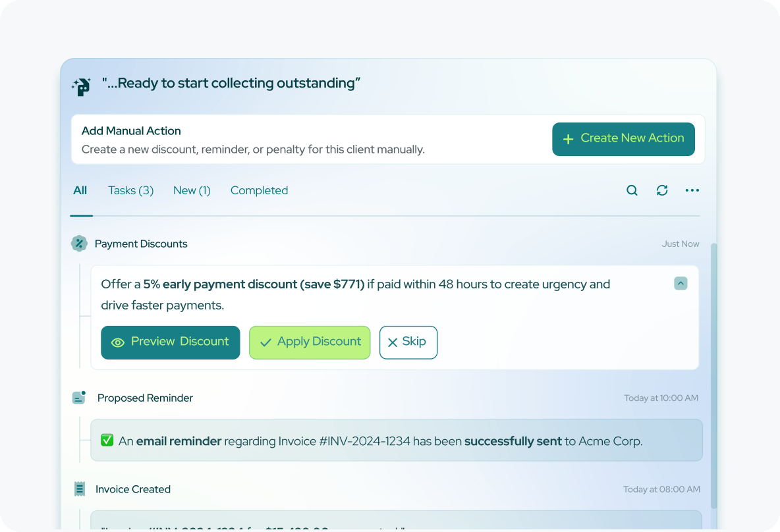The width and height of the screenshot is (780, 532).
Task: Click the Preview Discount button
Action: (x=170, y=342)
